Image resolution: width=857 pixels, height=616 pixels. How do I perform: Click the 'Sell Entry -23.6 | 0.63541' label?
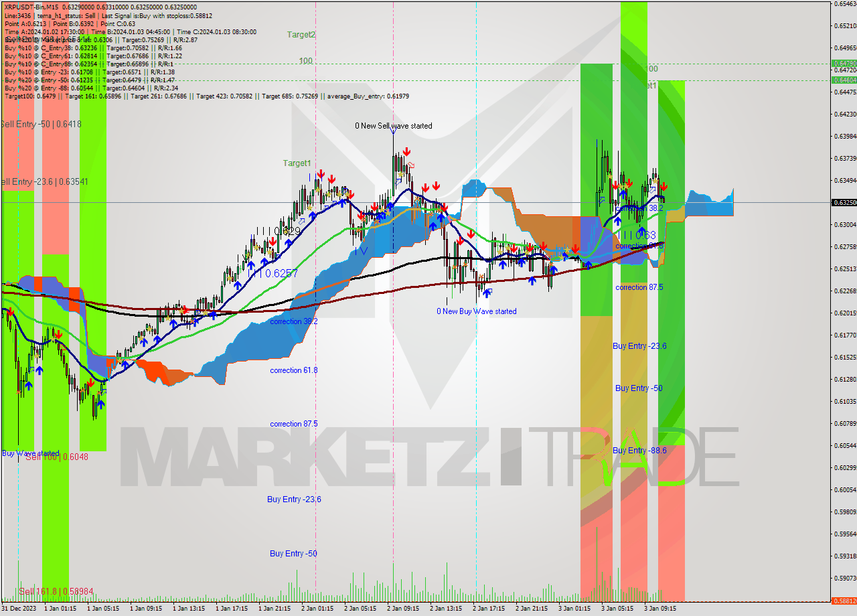pyautogui.click(x=44, y=181)
